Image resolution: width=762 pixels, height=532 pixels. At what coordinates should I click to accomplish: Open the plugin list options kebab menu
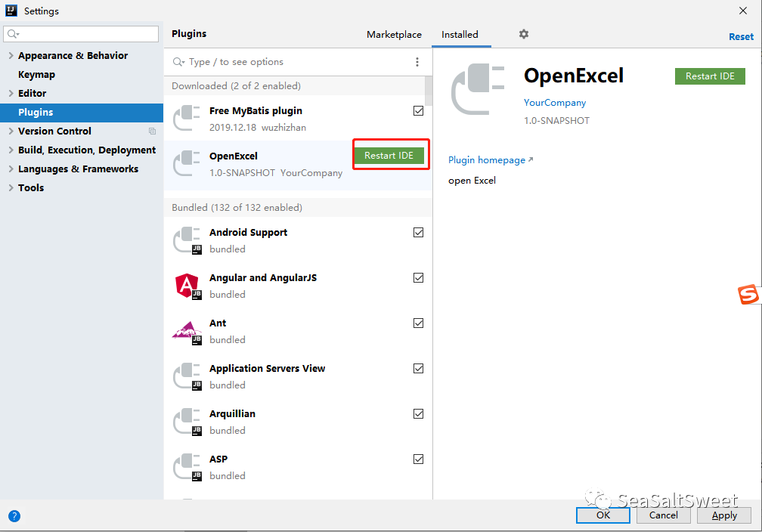coord(417,62)
